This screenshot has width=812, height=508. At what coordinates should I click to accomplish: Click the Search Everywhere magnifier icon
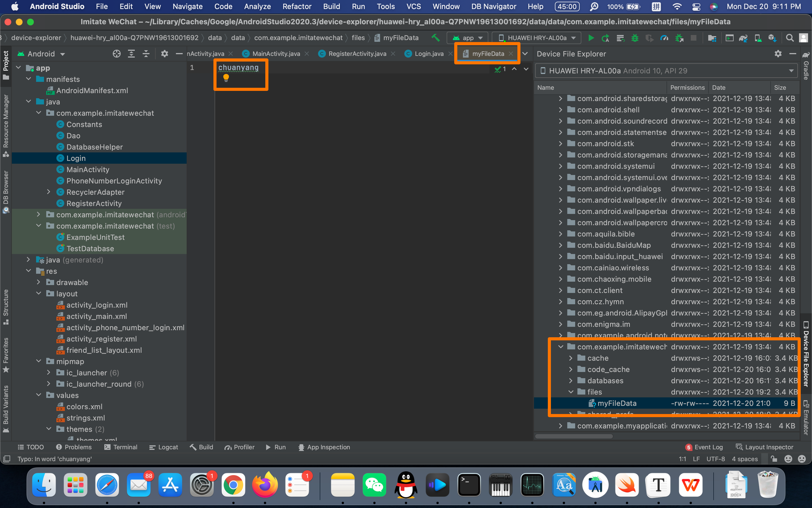coord(790,38)
